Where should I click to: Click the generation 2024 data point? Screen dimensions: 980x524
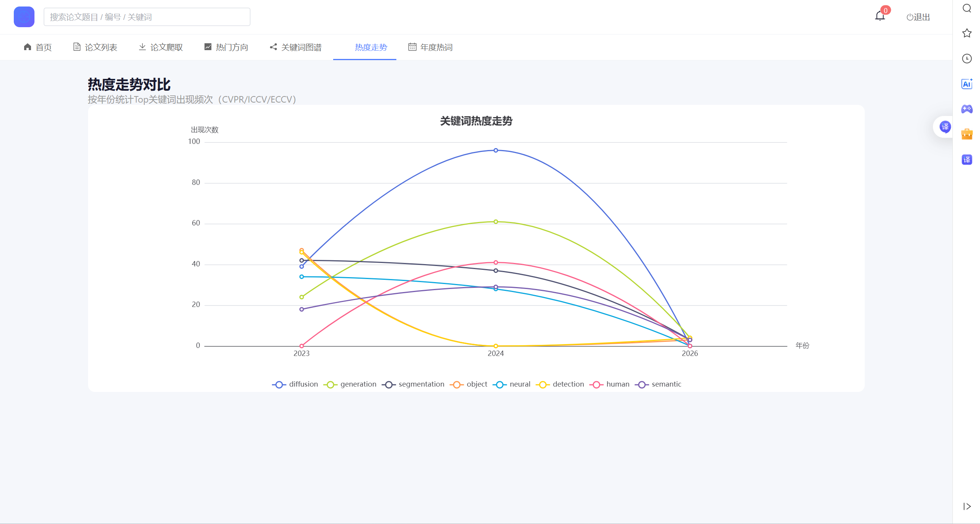click(496, 222)
